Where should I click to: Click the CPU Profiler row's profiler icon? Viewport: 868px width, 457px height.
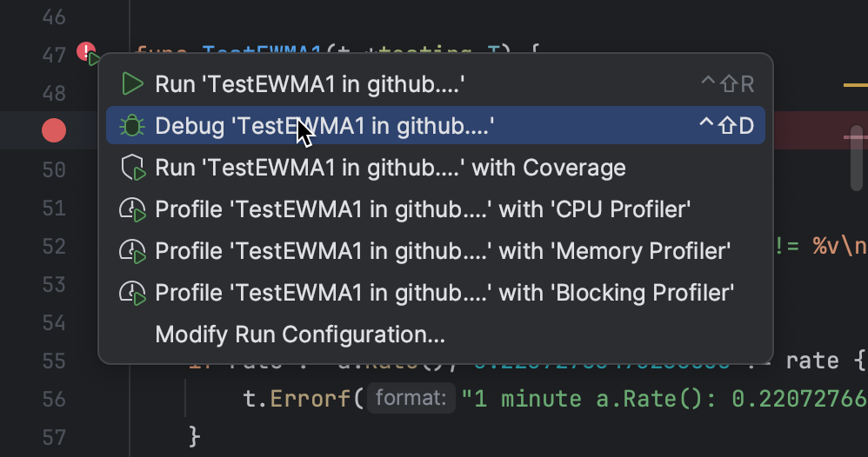tap(132, 209)
